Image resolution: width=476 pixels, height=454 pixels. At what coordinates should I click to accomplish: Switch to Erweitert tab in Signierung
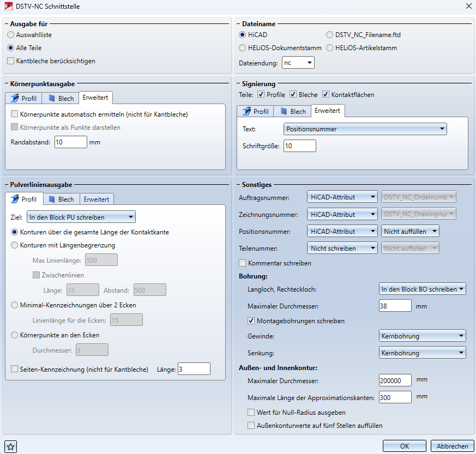pos(328,111)
